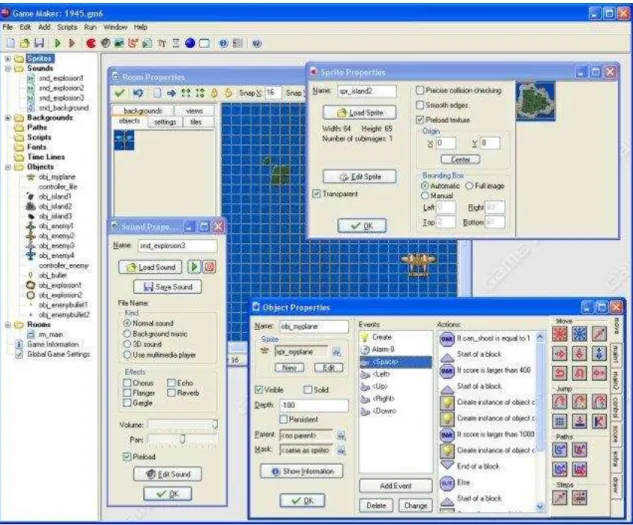Add a room using the white rectangle icon
Screen dimensions: 633x525
tap(205, 43)
